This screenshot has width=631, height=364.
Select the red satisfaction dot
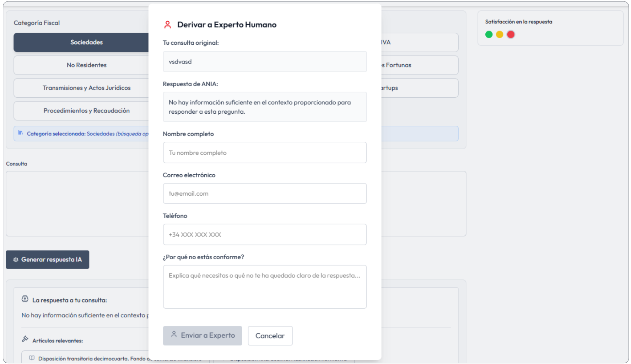pos(511,34)
